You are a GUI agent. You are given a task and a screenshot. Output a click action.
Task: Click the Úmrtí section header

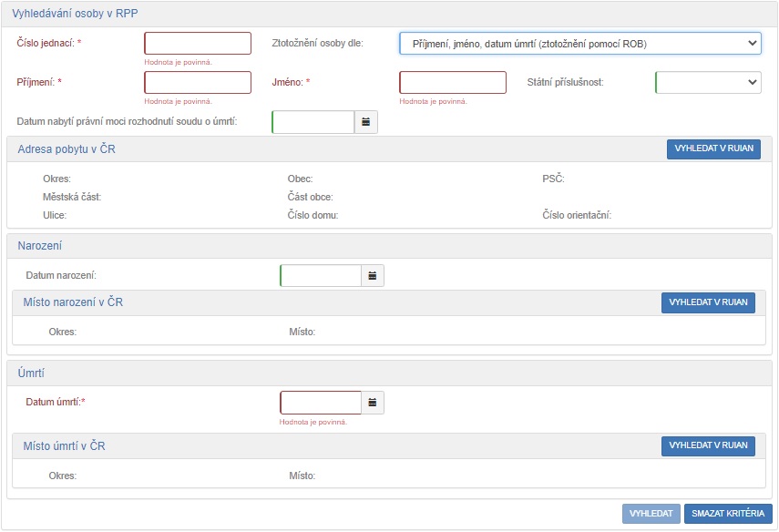[32, 373]
